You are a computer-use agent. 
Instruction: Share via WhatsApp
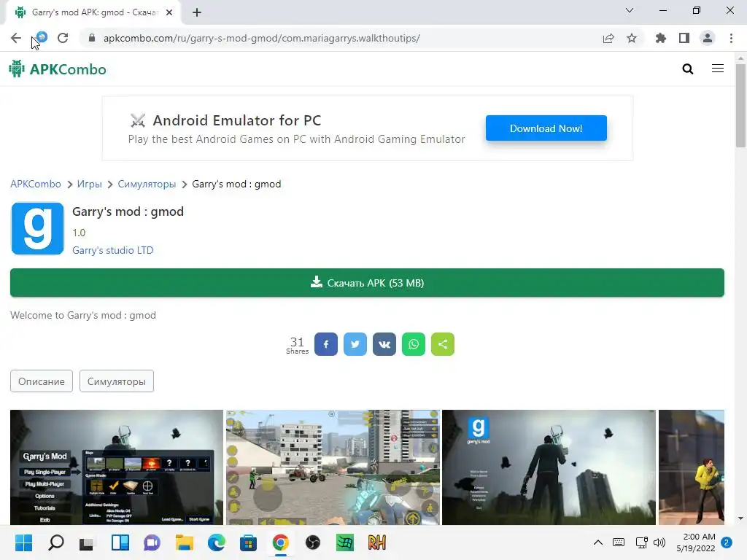414,344
